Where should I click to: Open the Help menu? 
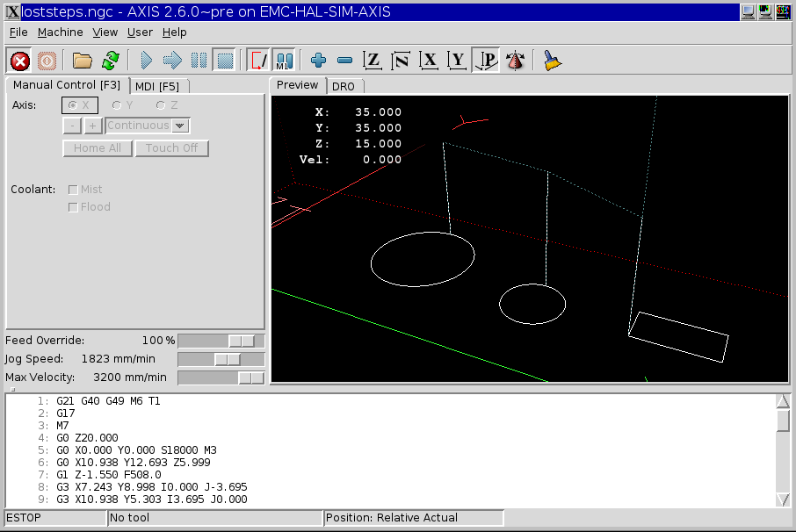click(x=175, y=32)
